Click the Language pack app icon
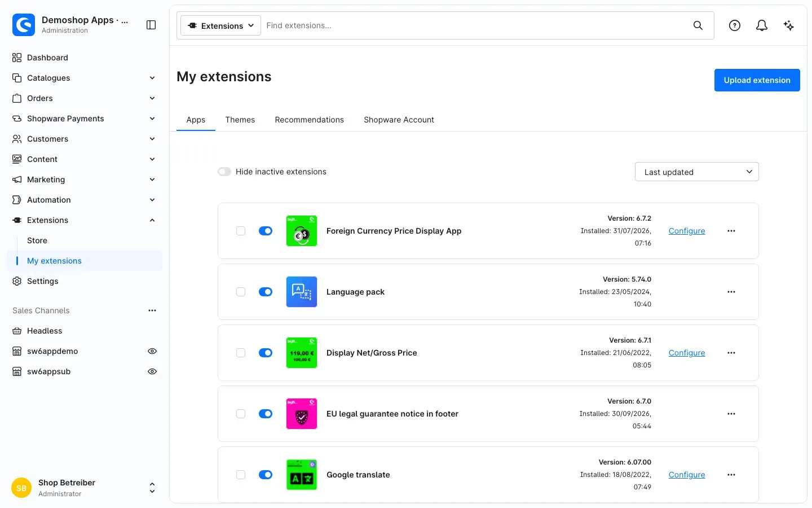 [302, 292]
